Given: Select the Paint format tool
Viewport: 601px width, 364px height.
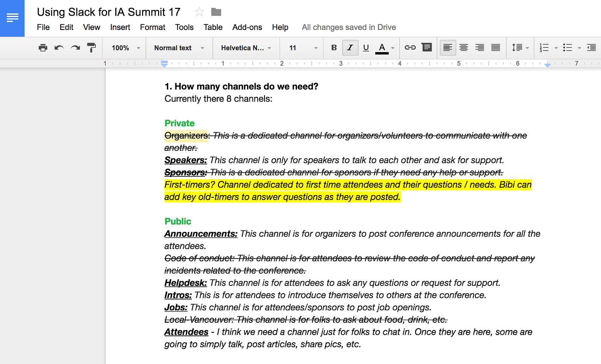Looking at the screenshot, I should tap(91, 48).
